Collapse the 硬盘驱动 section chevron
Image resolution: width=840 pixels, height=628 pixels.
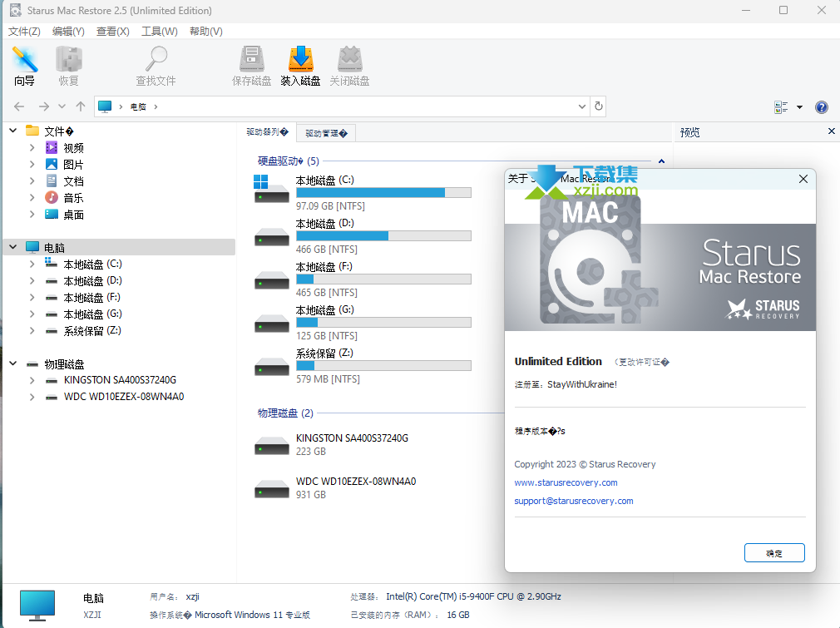(x=661, y=161)
